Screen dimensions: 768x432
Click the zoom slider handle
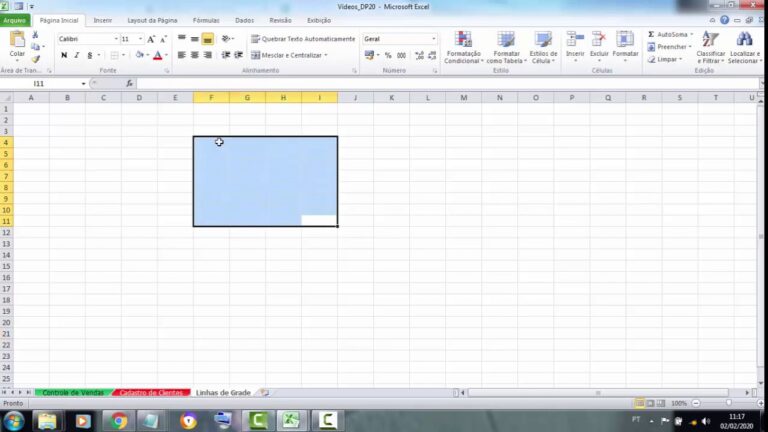tap(729, 403)
